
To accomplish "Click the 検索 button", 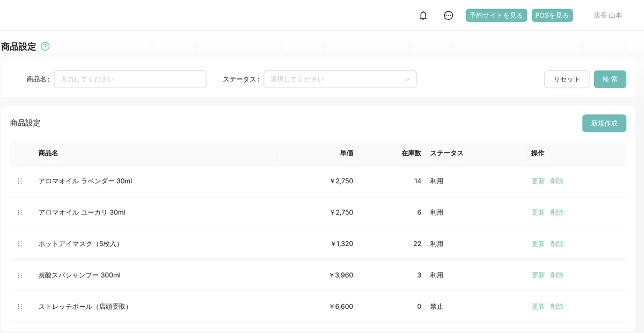I will click(610, 79).
